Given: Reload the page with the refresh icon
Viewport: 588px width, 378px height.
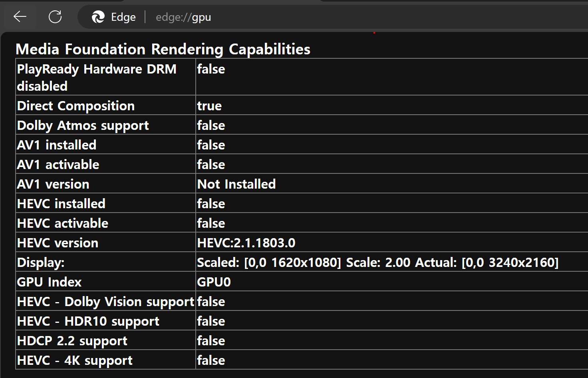Looking at the screenshot, I should [55, 17].
